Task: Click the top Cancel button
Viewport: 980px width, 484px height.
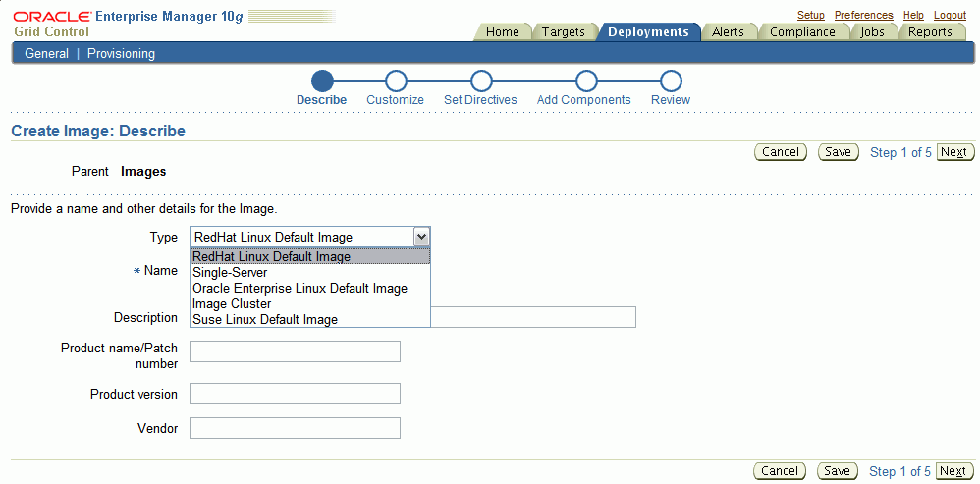Action: coord(781,152)
